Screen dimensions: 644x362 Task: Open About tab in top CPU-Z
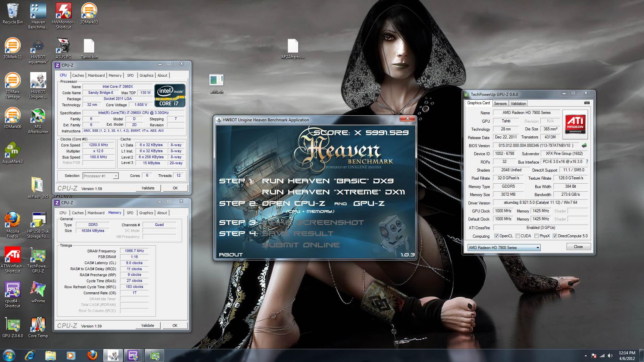(x=162, y=75)
